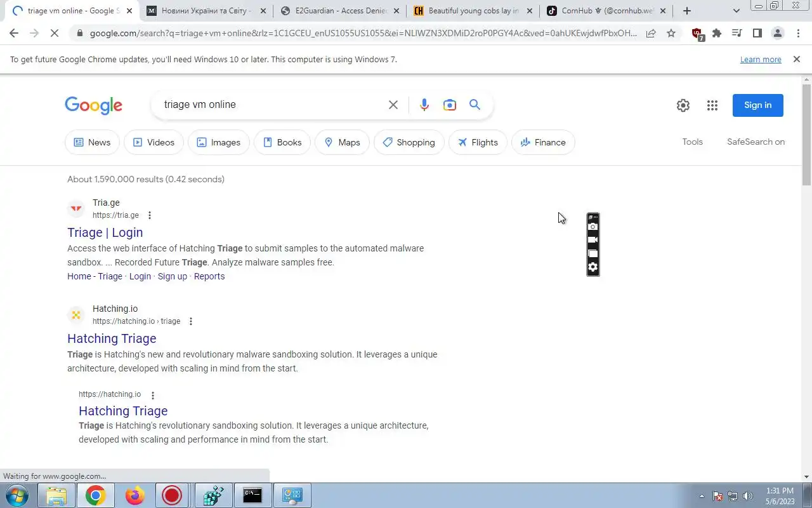The image size is (812, 508).
Task: Open Chrome extensions puzzle icon
Action: tap(717, 34)
